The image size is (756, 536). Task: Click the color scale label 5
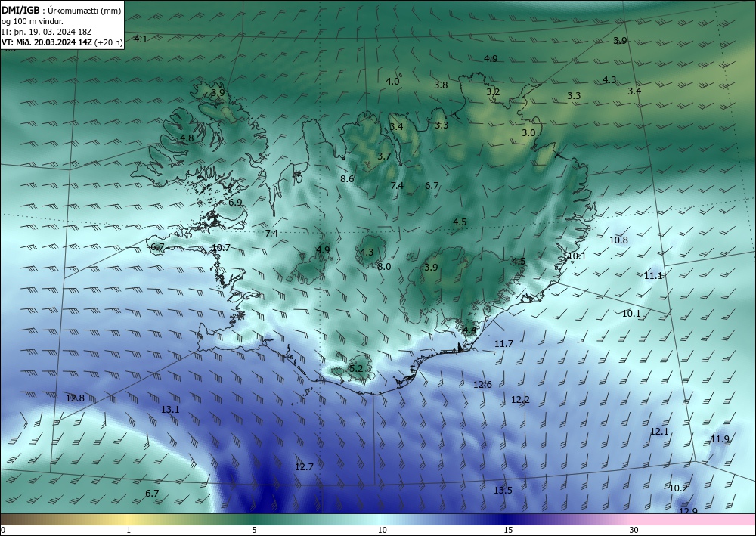[254, 530]
